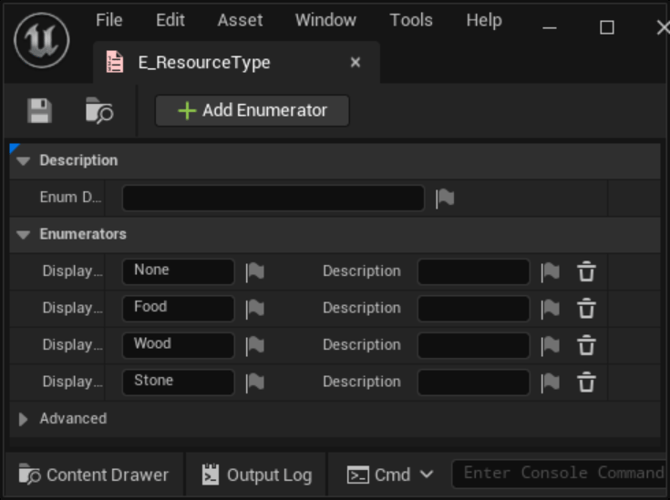Expand the Advanced section

coord(24,419)
